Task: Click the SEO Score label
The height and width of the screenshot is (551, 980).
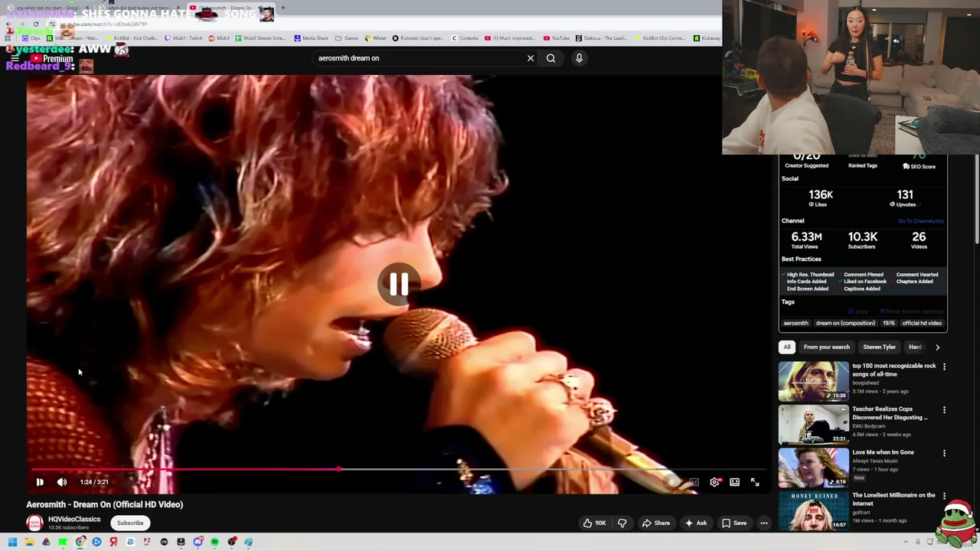Action: (x=919, y=166)
